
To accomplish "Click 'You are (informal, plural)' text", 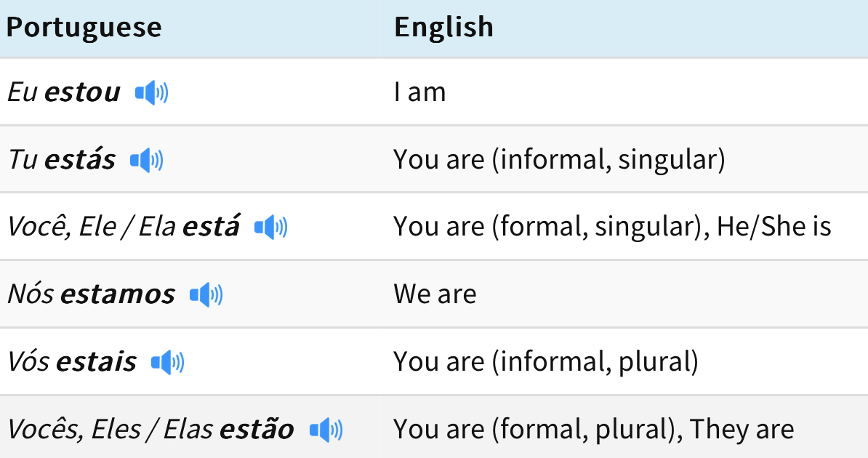I will [x=546, y=362].
